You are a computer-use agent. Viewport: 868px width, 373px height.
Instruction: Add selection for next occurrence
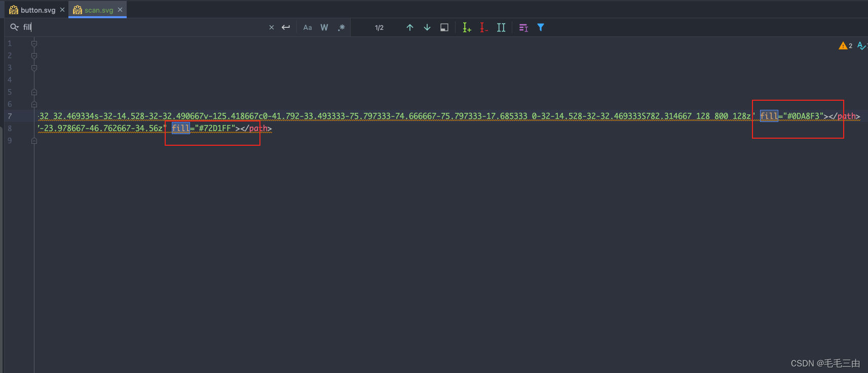[467, 27]
